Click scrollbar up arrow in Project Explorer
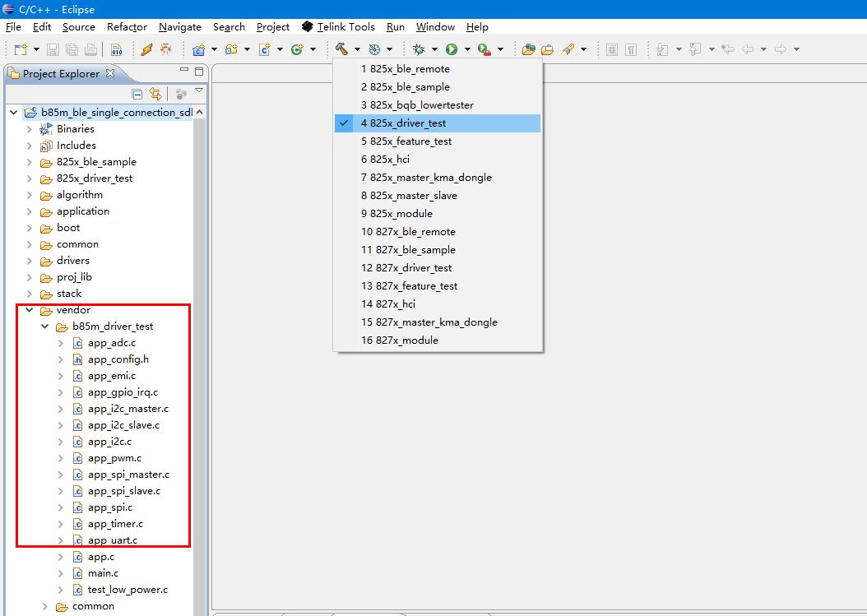Viewport: 867px width, 616px height. pos(199,112)
